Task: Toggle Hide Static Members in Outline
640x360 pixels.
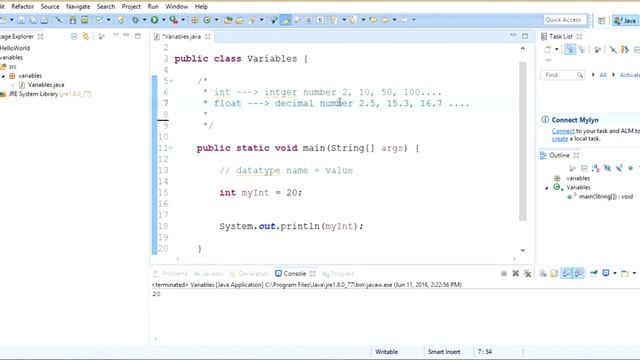Action: point(619,168)
